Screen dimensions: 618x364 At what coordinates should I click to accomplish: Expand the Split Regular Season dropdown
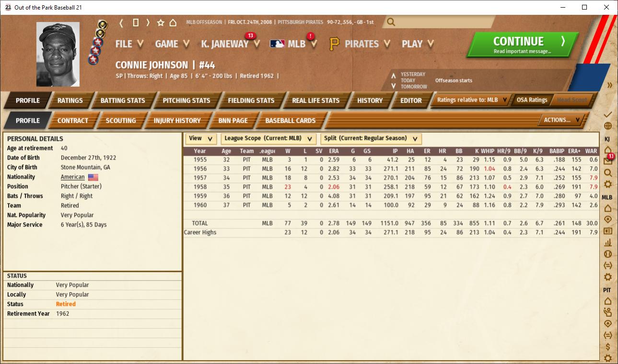click(x=371, y=138)
